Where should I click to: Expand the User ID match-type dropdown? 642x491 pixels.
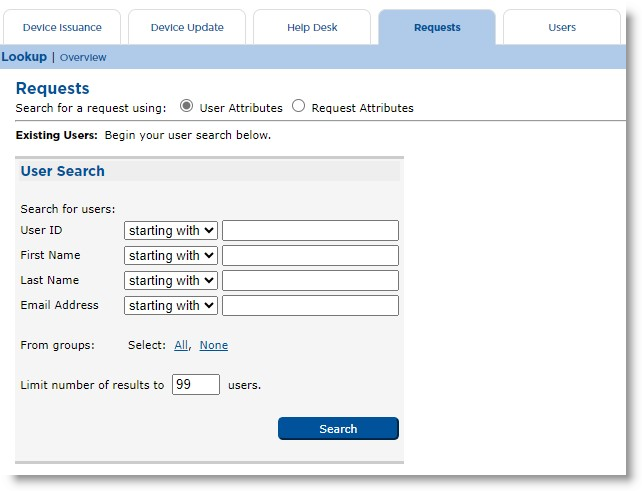point(171,231)
